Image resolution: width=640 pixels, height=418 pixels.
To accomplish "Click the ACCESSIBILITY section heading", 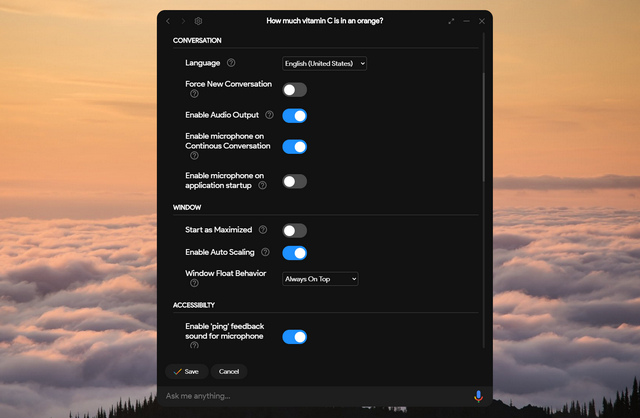I will (x=194, y=305).
